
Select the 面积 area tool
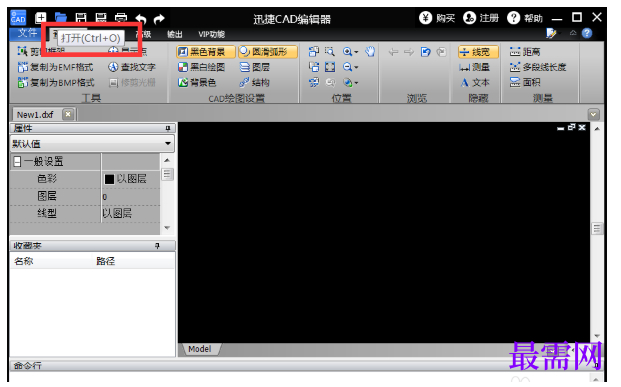click(525, 82)
